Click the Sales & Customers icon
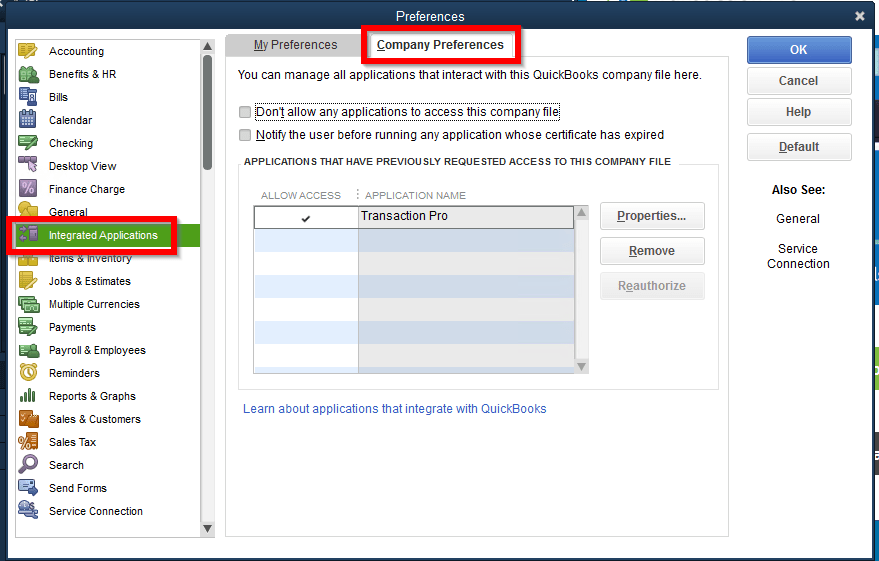The image size is (879, 561). 28,419
